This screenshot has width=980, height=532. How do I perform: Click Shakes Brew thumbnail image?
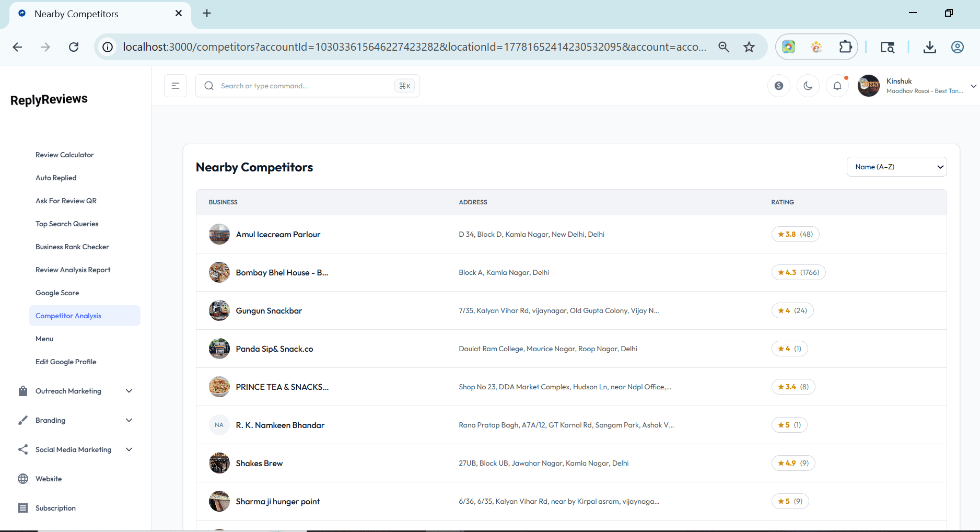tap(219, 463)
